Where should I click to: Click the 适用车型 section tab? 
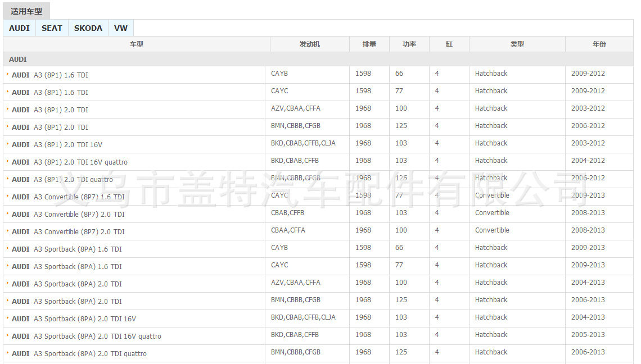coord(26,11)
